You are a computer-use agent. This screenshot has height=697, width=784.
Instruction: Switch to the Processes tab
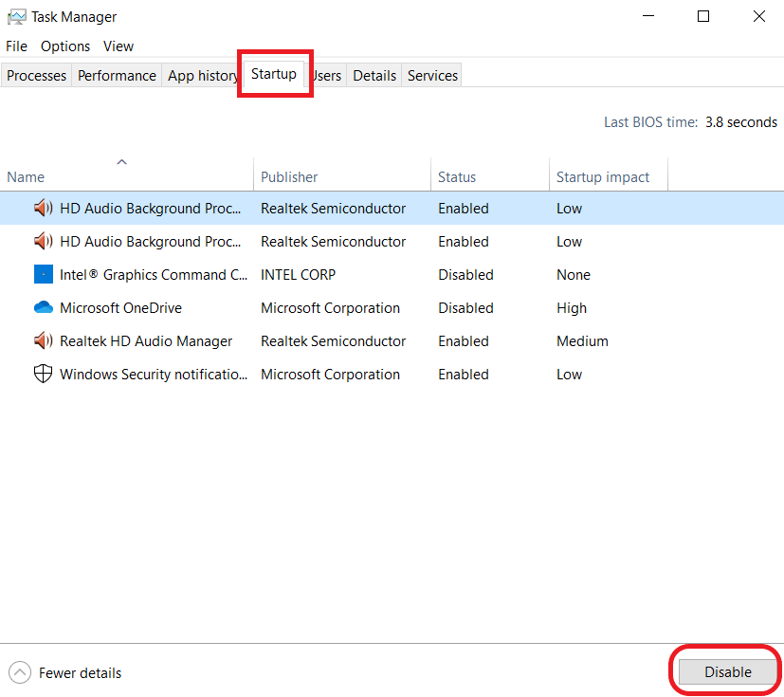[37, 76]
